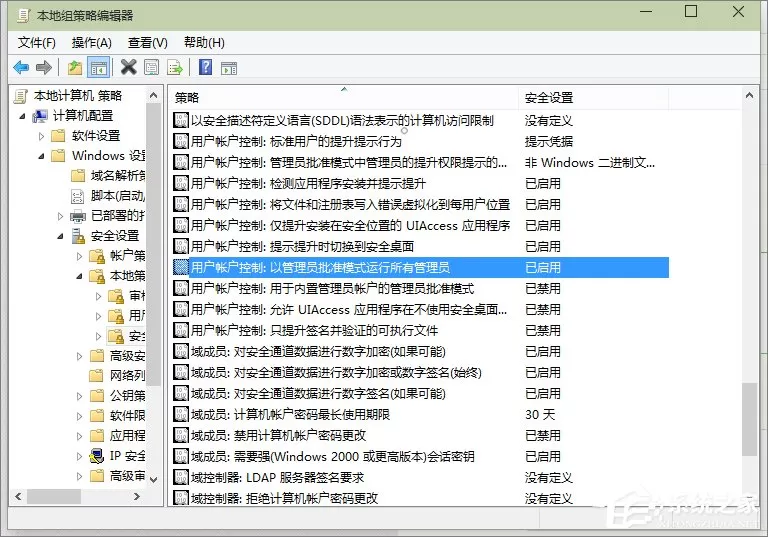The width and height of the screenshot is (768, 537).
Task: Collapse the 计算机配置 tree node
Action: pyautogui.click(x=23, y=116)
